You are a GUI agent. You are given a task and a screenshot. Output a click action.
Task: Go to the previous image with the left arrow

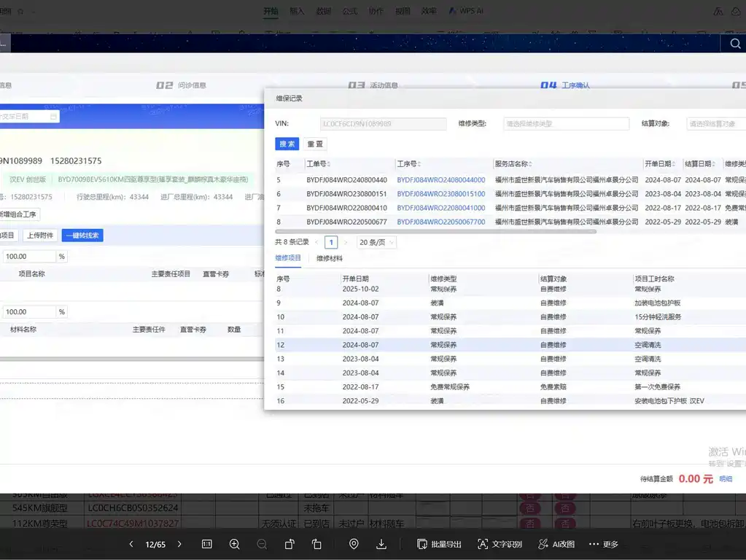click(x=131, y=544)
